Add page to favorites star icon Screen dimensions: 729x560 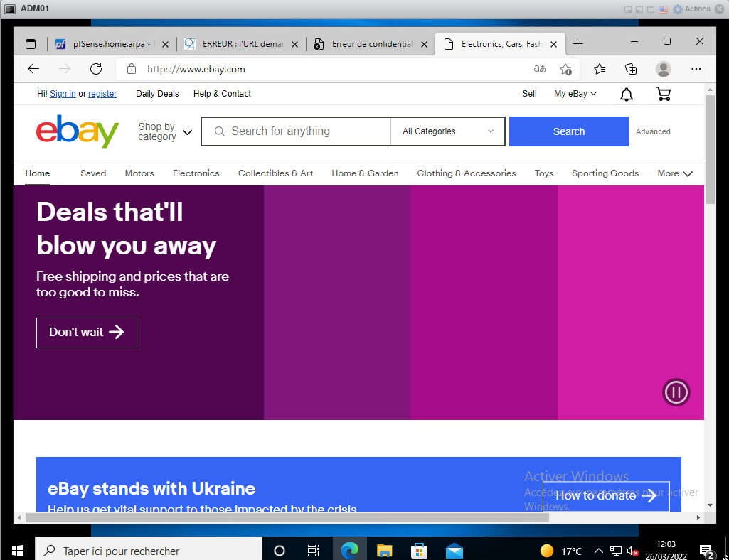(565, 69)
